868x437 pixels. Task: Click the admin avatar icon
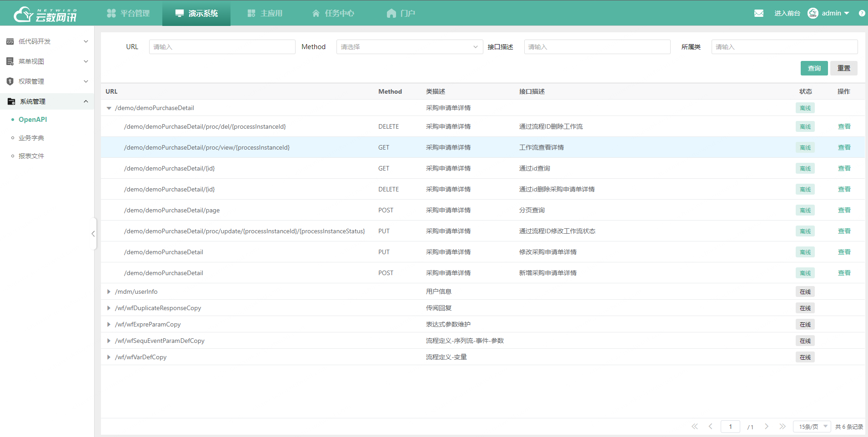813,13
